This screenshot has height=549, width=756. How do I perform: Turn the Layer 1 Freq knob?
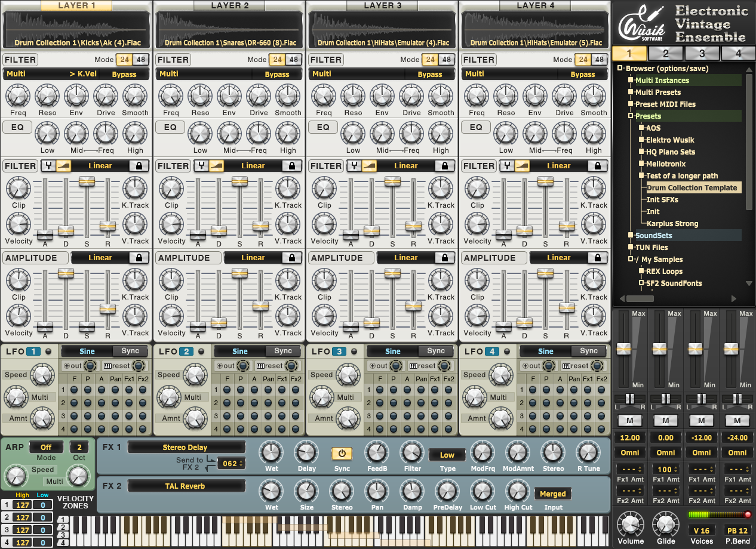click(x=18, y=95)
